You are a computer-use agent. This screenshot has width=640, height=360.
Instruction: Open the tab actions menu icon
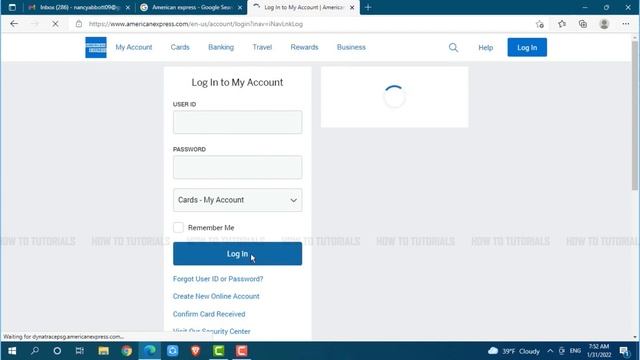12,7
